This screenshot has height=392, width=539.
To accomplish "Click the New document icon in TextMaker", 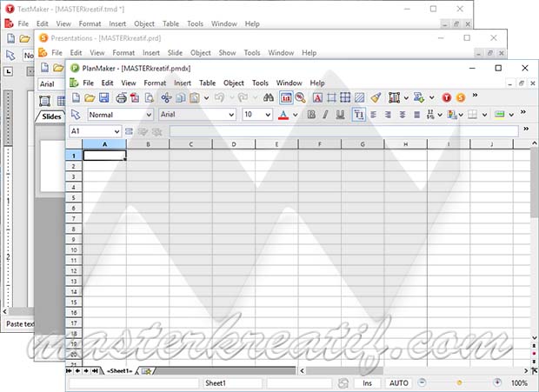I will click(11, 38).
